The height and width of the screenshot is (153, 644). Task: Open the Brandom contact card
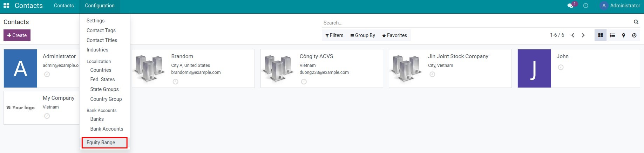pyautogui.click(x=193, y=68)
